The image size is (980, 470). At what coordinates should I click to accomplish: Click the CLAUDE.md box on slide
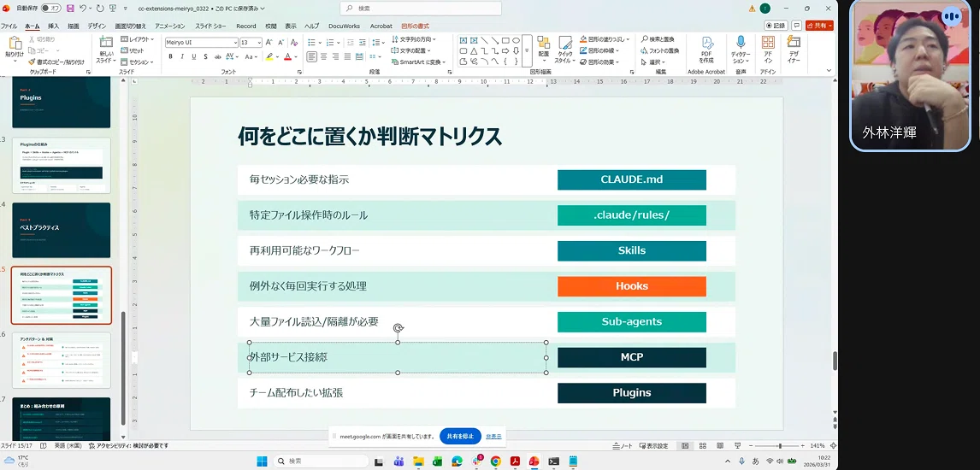[632, 179]
